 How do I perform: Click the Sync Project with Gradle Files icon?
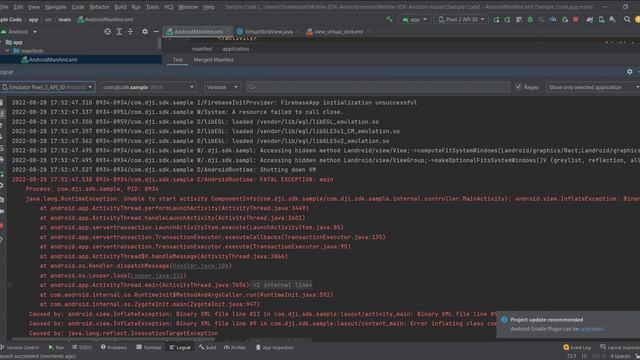(x=590, y=19)
